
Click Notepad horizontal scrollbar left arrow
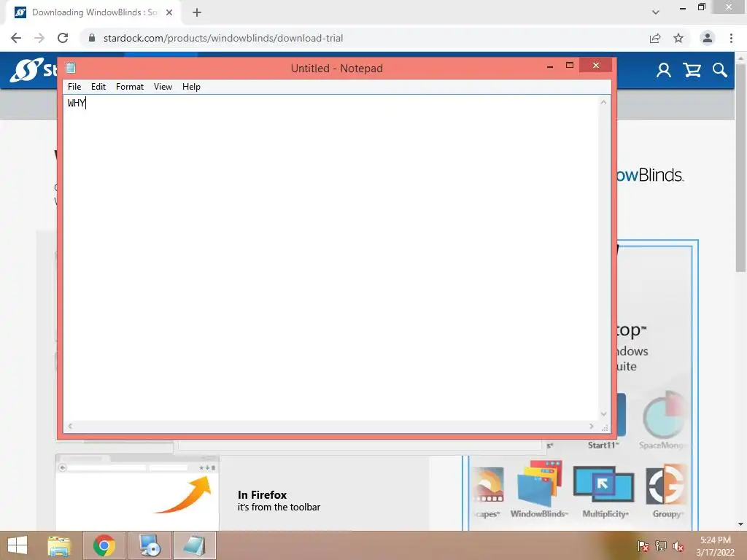70,426
